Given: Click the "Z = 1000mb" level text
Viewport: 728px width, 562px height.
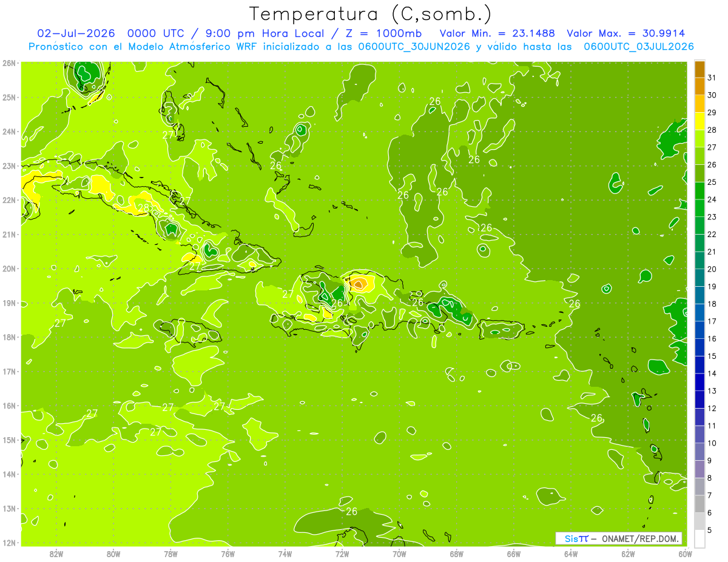Looking at the screenshot, I should [x=383, y=33].
